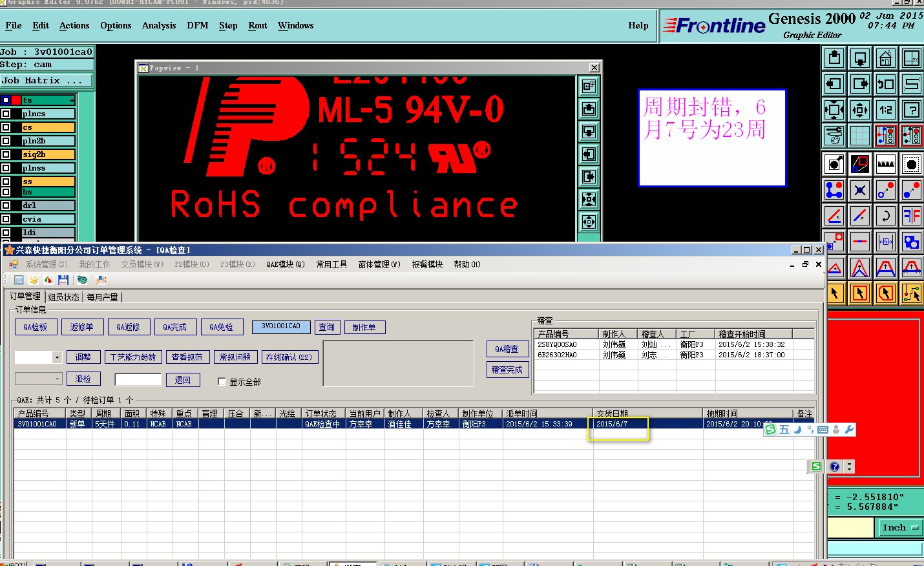Select the plain arrow pointer selection icon

[834, 293]
